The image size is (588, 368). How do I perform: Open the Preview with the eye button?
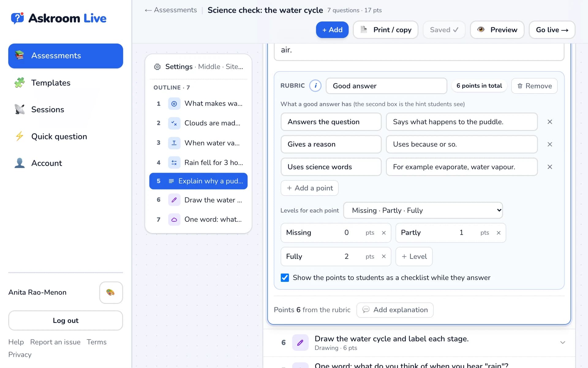[x=497, y=30]
